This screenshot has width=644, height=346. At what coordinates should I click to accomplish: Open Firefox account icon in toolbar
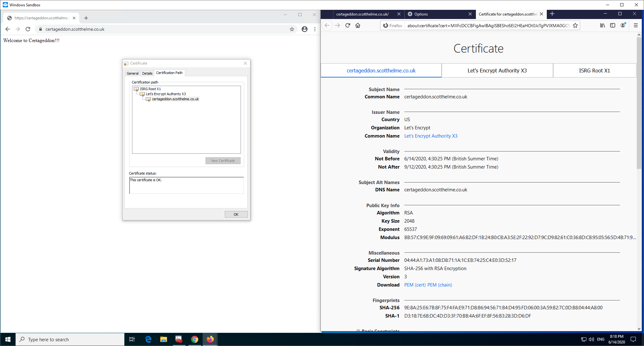coord(623,26)
